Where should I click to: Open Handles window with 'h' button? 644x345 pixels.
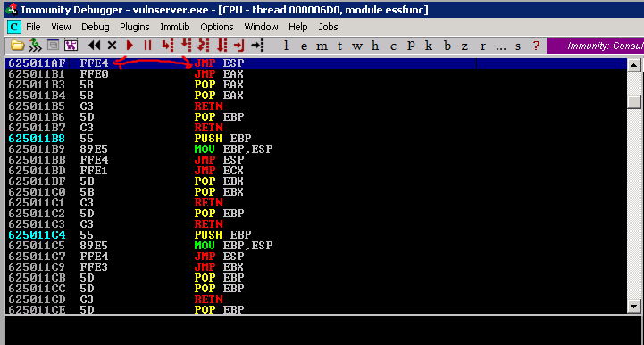point(375,46)
